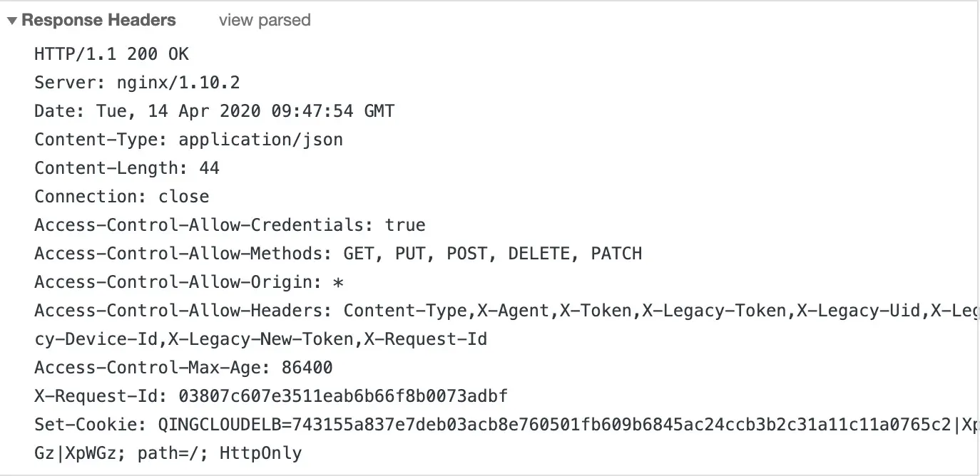Click the GET, PUT, POST, DELETE, PATCH value
980x476 pixels.
point(493,254)
